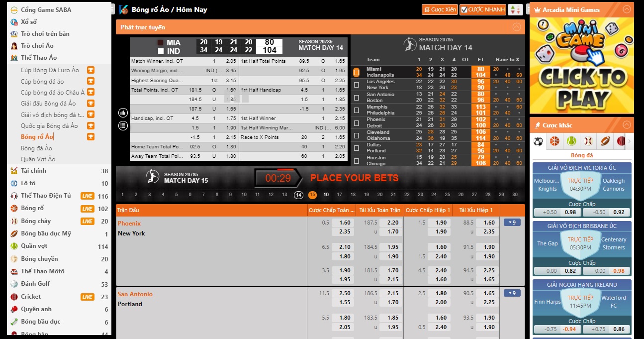Viewport: 644px width, 339px height.
Task: Click the list view icon beside the scoreboard
Action: click(x=123, y=126)
